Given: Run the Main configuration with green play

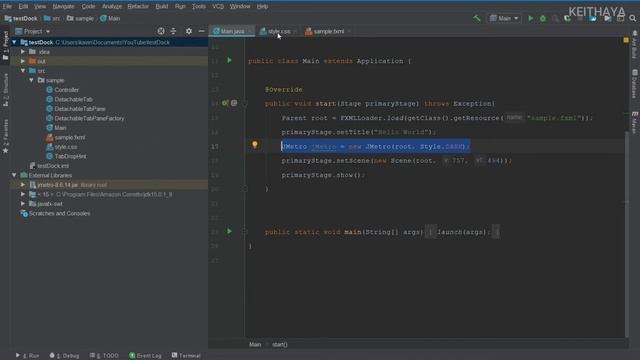Looking at the screenshot, I should point(530,18).
